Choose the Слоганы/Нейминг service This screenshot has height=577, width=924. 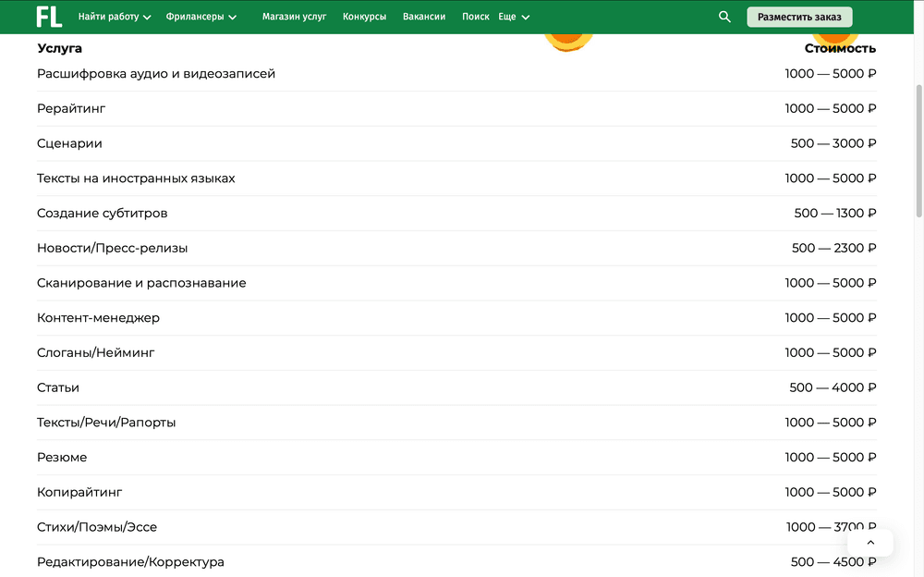coord(96,352)
